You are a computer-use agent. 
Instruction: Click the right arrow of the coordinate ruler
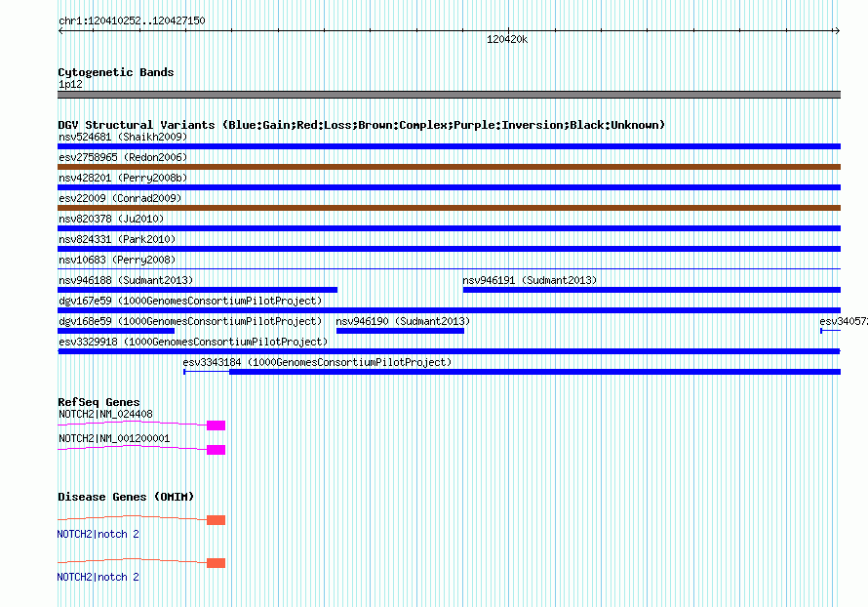[x=837, y=31]
